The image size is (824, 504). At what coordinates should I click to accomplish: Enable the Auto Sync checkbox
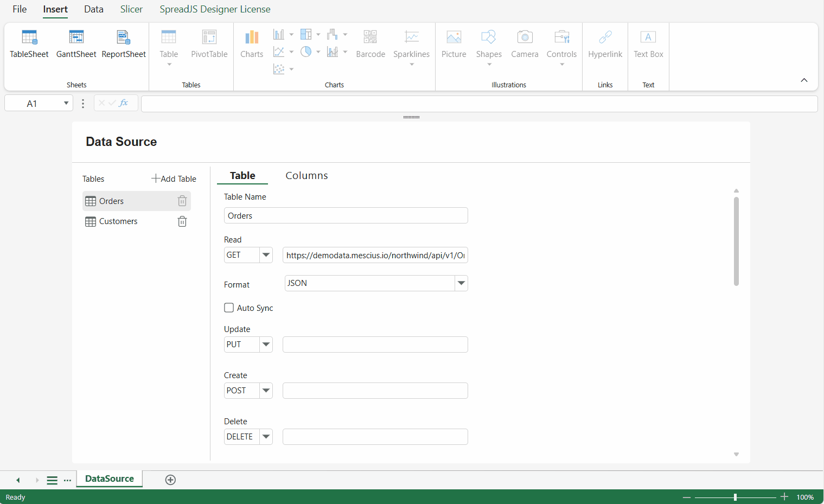coord(229,308)
